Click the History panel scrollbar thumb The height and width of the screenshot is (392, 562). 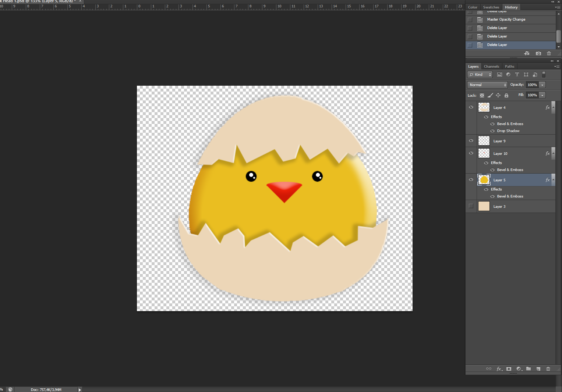pos(559,36)
